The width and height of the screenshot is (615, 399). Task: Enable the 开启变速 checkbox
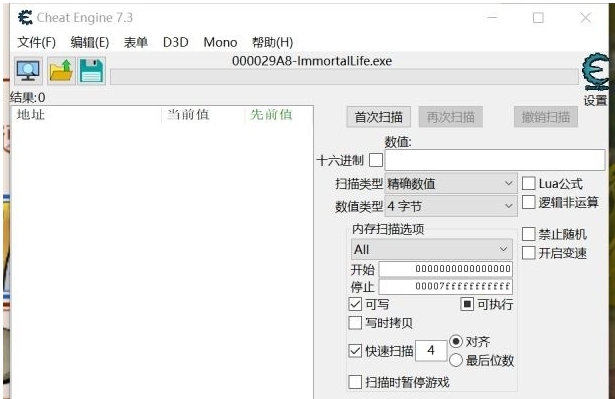tap(528, 253)
